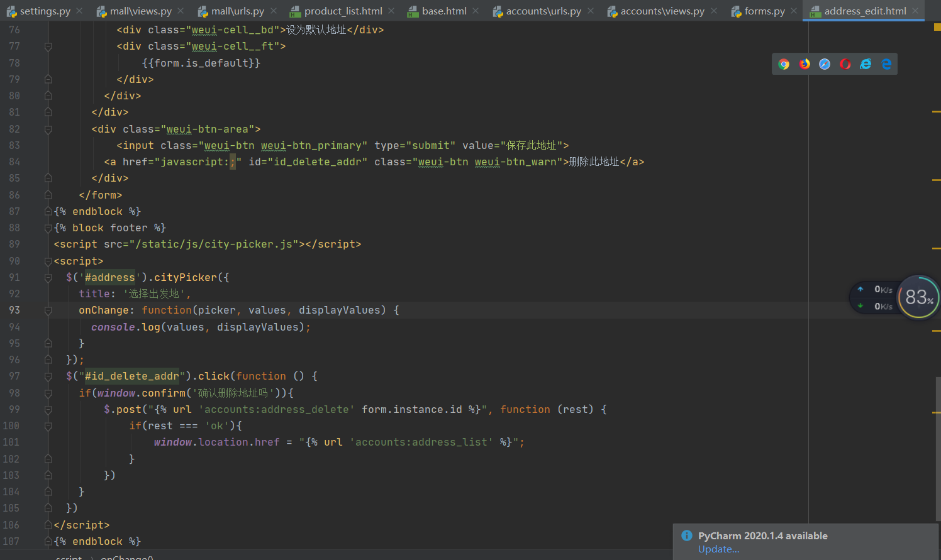Close the mall\urls.py tab
The image size is (941, 560).
(x=274, y=11)
